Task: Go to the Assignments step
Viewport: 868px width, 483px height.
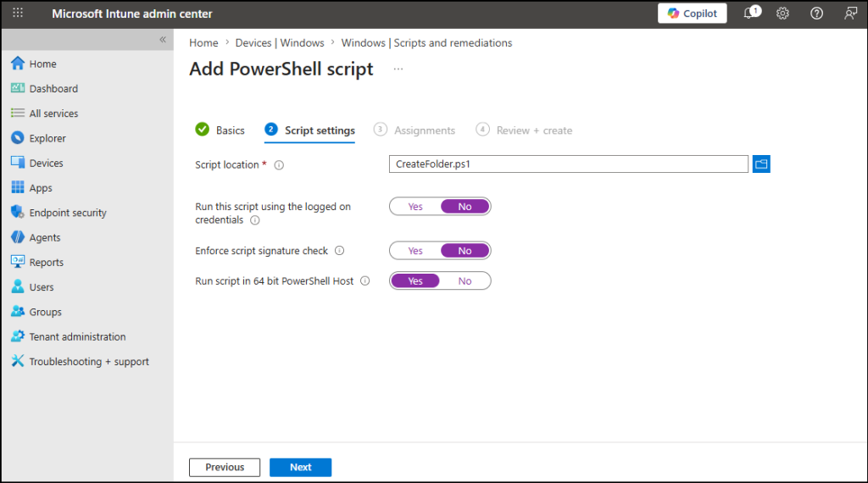Action: tap(414, 130)
